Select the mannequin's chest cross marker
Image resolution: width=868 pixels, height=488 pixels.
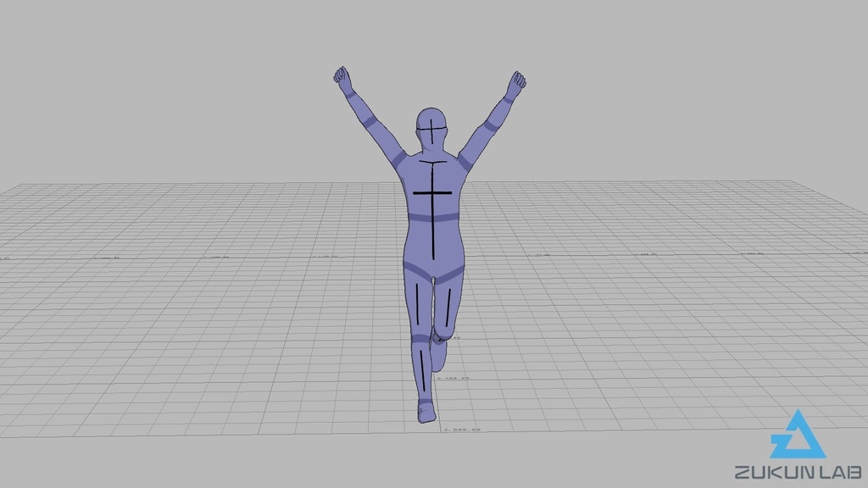click(433, 193)
